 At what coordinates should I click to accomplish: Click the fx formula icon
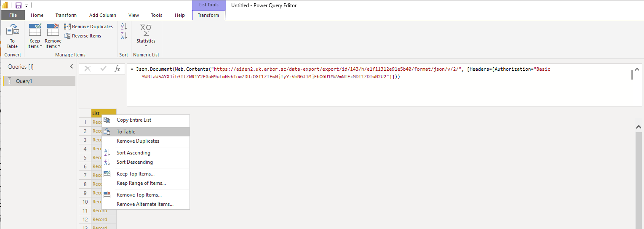click(x=118, y=69)
